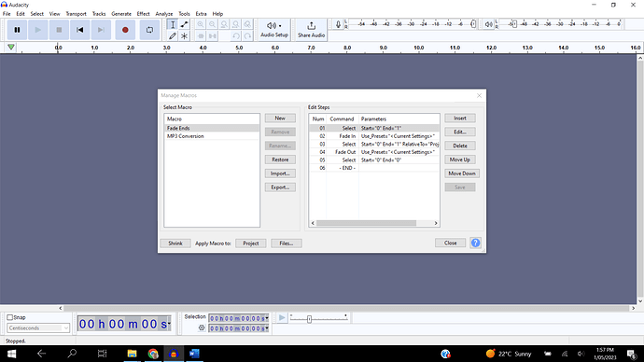Click the Move Down button
Image resolution: width=644 pixels, height=362 pixels.
point(462,174)
